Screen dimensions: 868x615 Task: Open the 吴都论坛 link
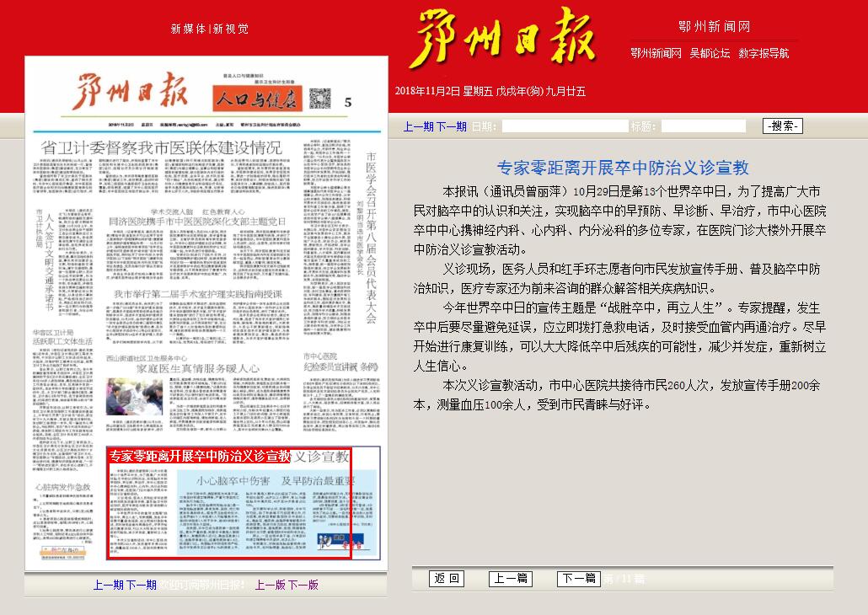(x=710, y=53)
